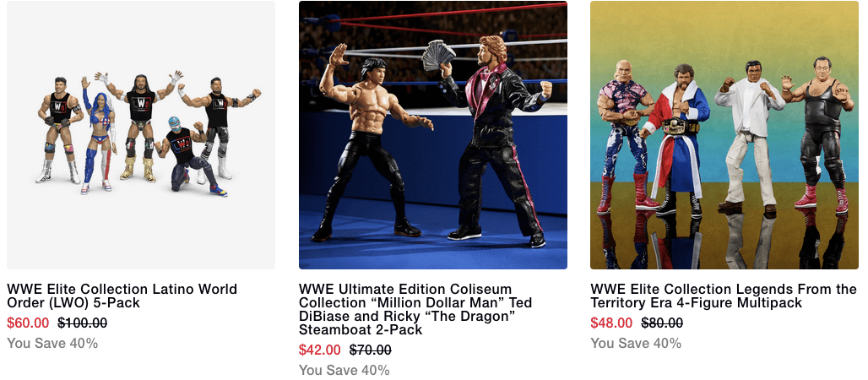Image resolution: width=868 pixels, height=380 pixels.
Task: Click the crossed-out $100.00 original price
Action: tap(82, 323)
